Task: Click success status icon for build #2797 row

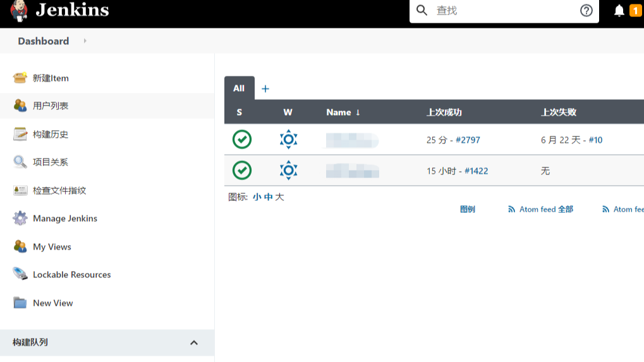Action: tap(242, 140)
